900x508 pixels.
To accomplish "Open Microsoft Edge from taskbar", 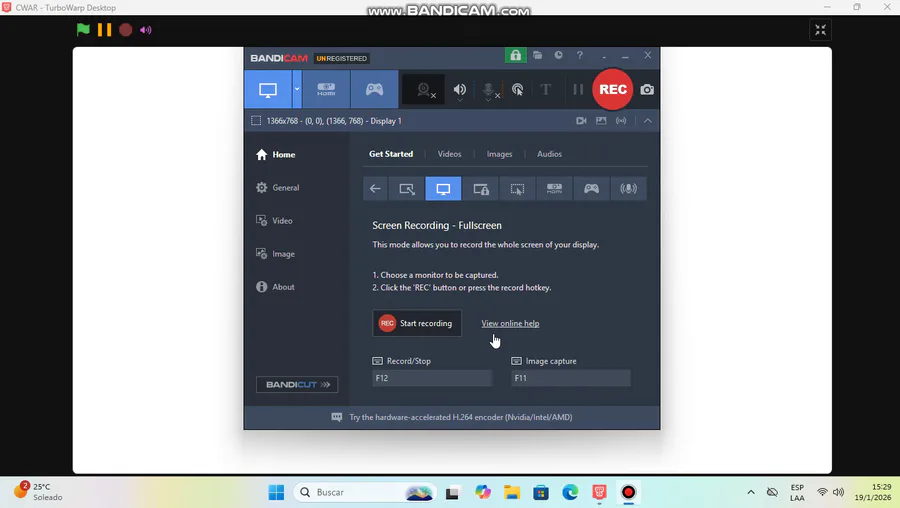I will tap(570, 492).
